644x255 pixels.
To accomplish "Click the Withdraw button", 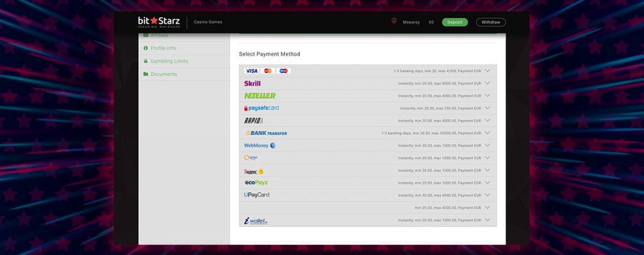I will tap(491, 22).
